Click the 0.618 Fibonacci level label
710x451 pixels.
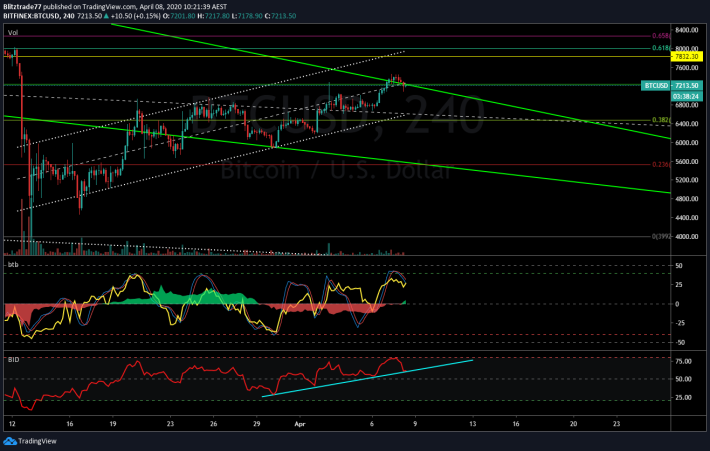661,48
